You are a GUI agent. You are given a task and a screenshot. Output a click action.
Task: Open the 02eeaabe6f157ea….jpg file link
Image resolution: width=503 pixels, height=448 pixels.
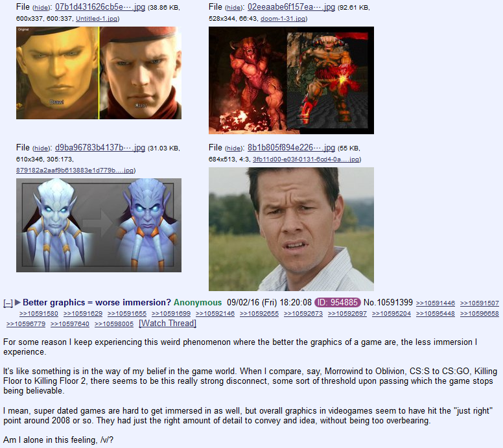(291, 6)
